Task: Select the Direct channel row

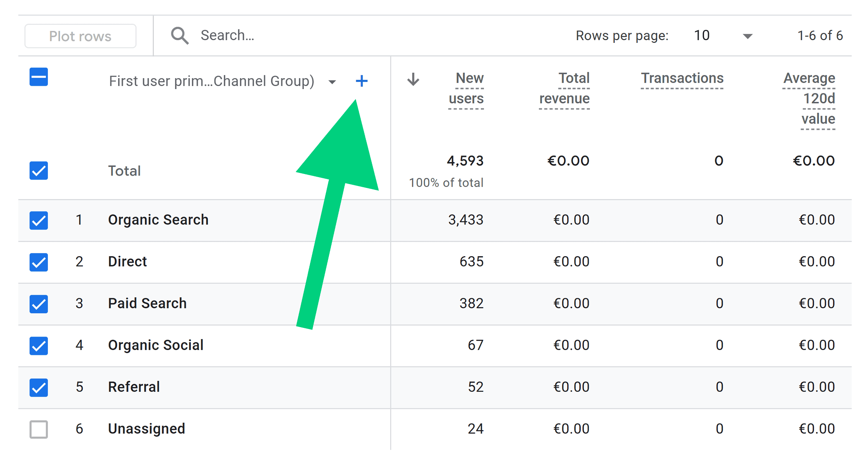Action: [127, 262]
